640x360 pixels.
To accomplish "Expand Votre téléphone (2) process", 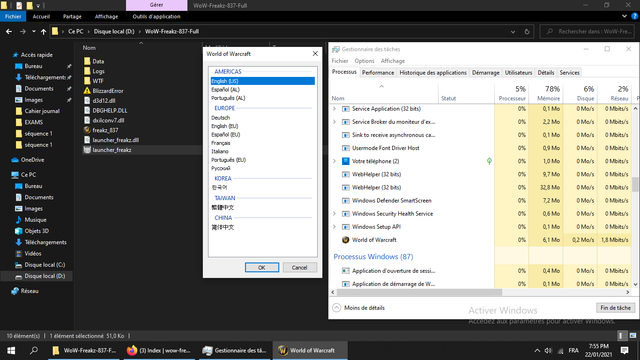I will coord(334,161).
